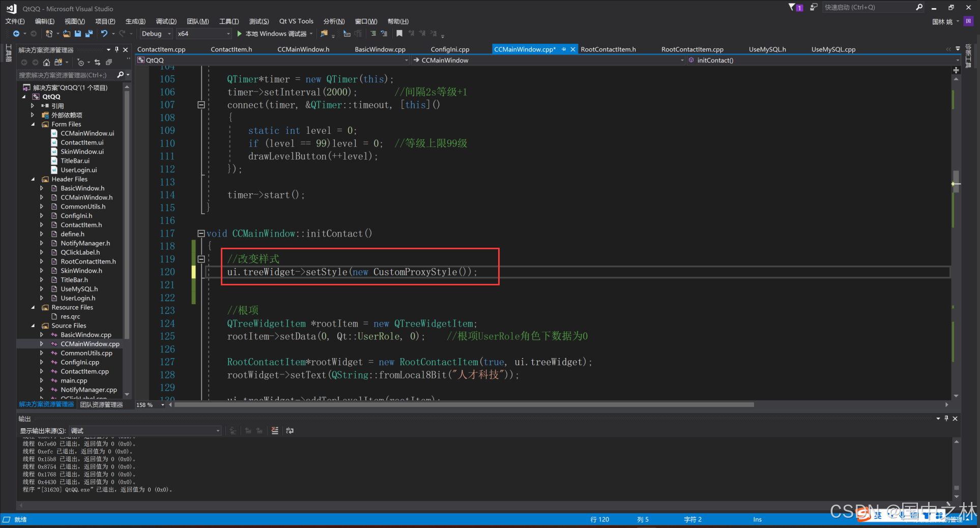Open the Debug configuration dropdown
This screenshot has width=980, height=528.
[x=156, y=34]
